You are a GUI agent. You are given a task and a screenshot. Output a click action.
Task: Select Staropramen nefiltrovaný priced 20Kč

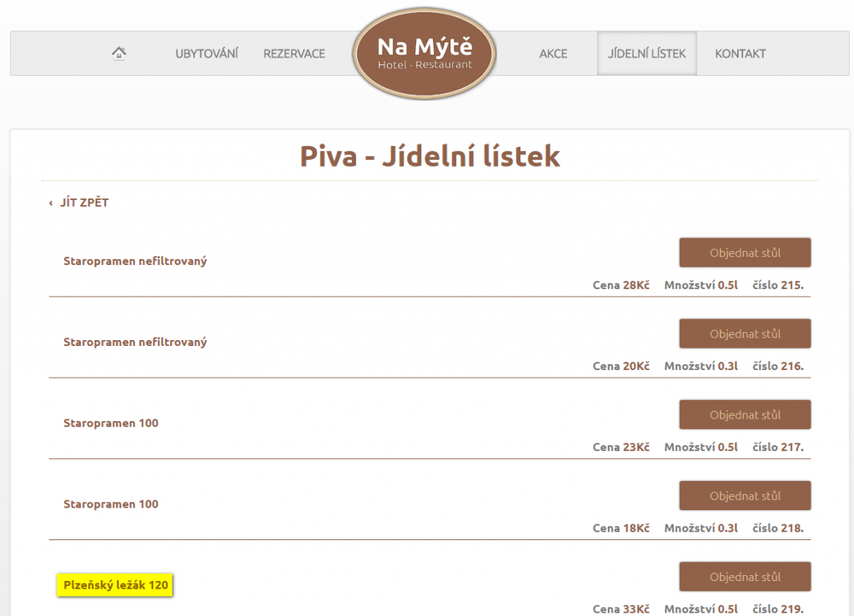coord(135,343)
